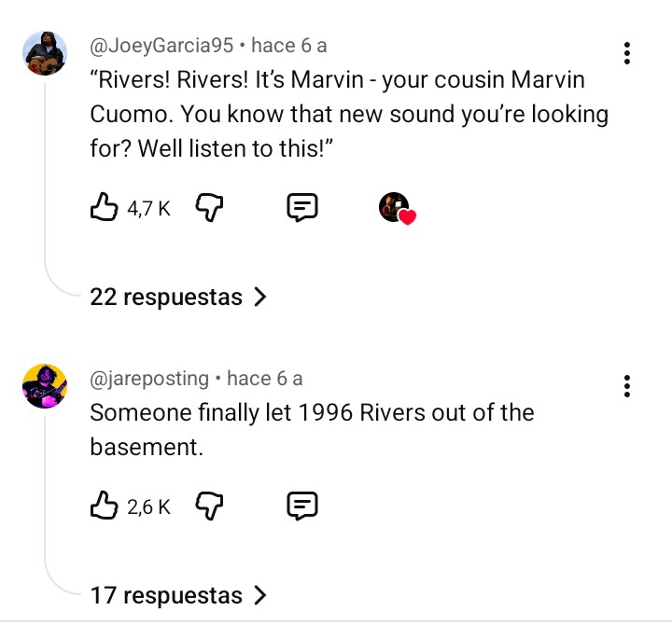Open @JoeyGarcia95's profile picture
Viewport: 672px width, 624px height.
point(44,53)
